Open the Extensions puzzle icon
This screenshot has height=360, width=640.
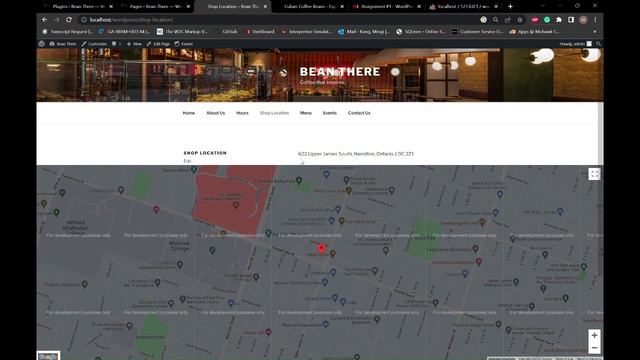tap(559, 20)
